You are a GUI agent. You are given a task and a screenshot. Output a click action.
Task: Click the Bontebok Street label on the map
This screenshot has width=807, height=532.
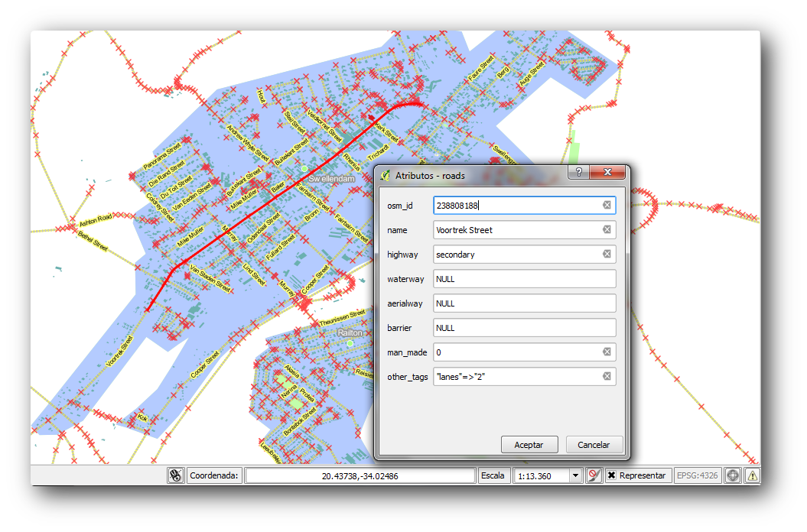pos(300,422)
